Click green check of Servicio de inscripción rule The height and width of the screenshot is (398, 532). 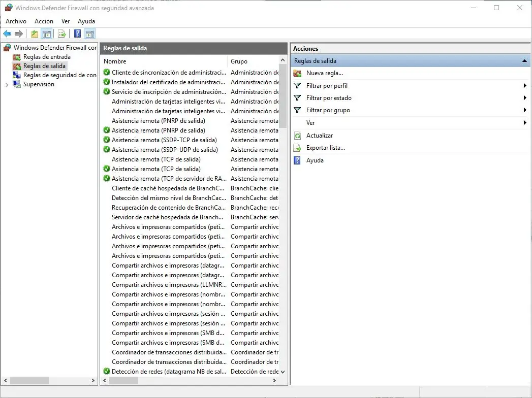pyautogui.click(x=107, y=91)
